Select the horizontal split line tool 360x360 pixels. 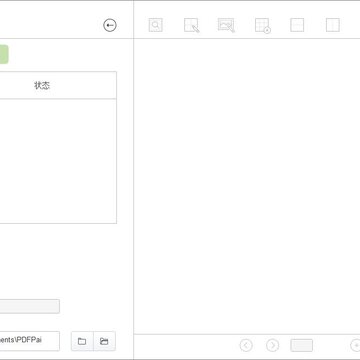click(x=297, y=25)
